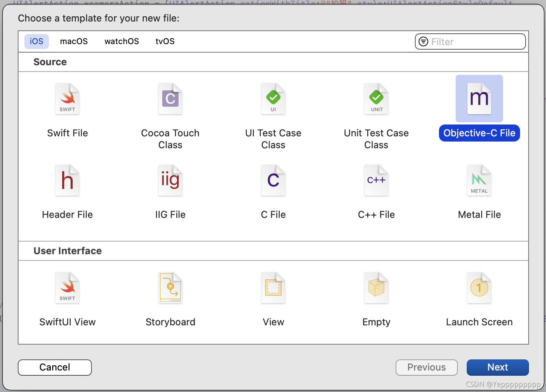This screenshot has width=546, height=392.
Task: Click the 'Empty' label text
Action: pos(376,322)
